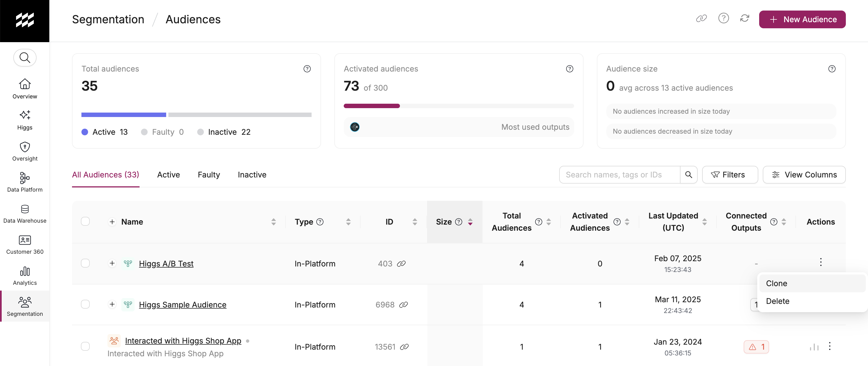Click Type column help icon
Screen dimensions: 868x366
click(320, 222)
